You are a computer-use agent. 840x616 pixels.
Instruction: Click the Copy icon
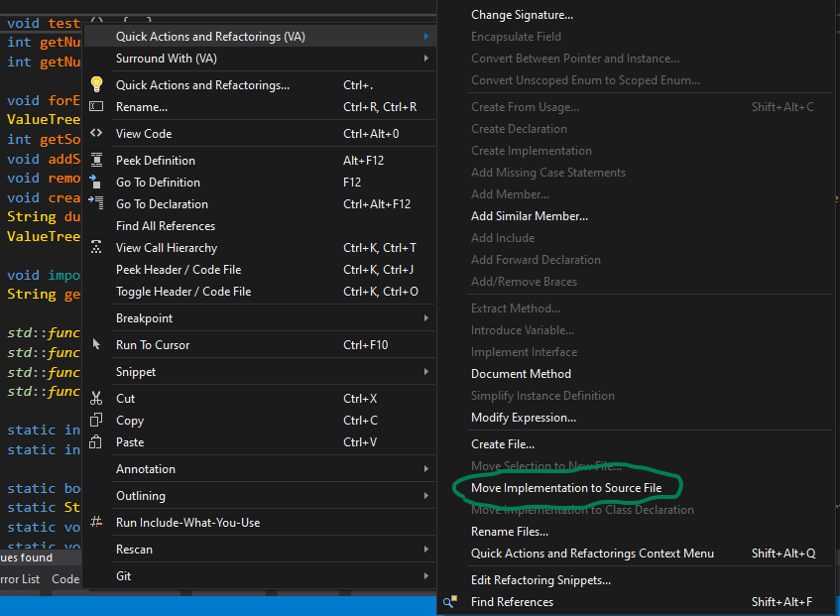pyautogui.click(x=96, y=420)
